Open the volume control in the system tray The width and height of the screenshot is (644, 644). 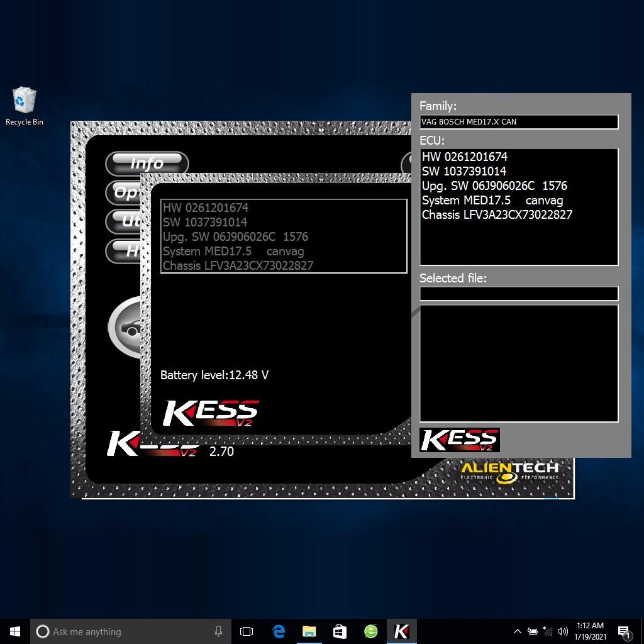click(563, 631)
